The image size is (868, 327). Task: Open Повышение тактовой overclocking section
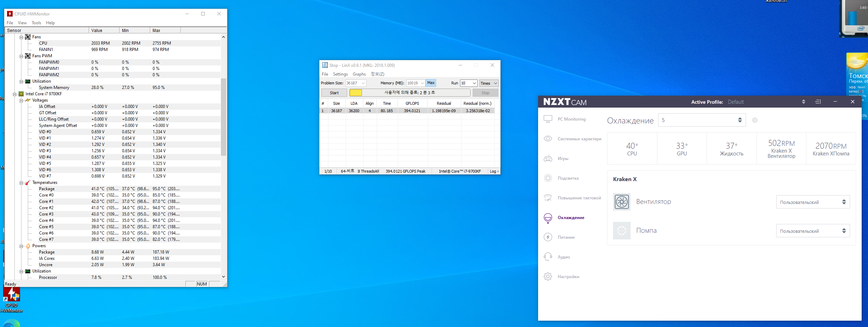[x=572, y=198]
